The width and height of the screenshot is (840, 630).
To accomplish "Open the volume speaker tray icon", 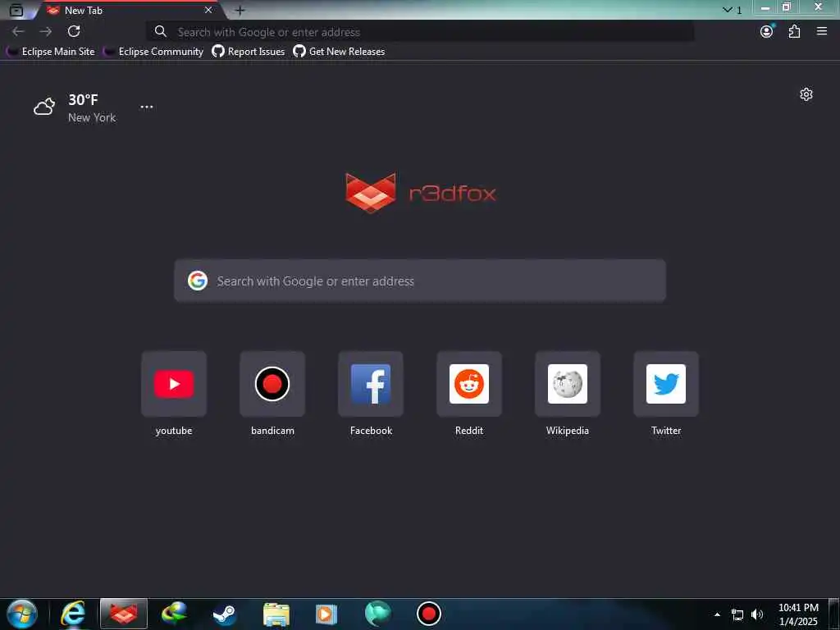I will (757, 614).
